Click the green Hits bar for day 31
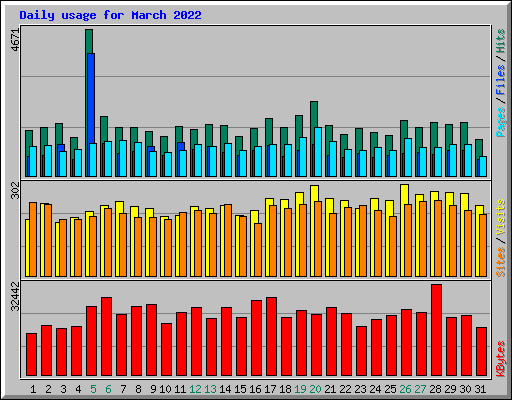512x400 pixels. 479,148
